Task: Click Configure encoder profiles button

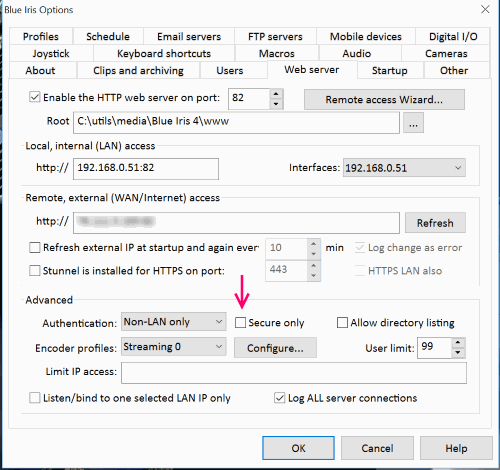Action: (275, 348)
